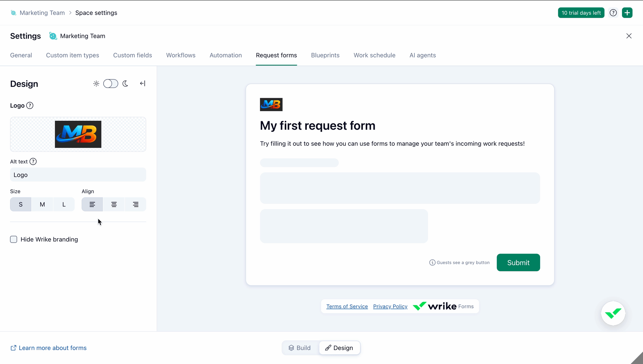Viewport: 643px width, 364px height.
Task: Toggle light/dark theme switch
Action: coord(111,84)
